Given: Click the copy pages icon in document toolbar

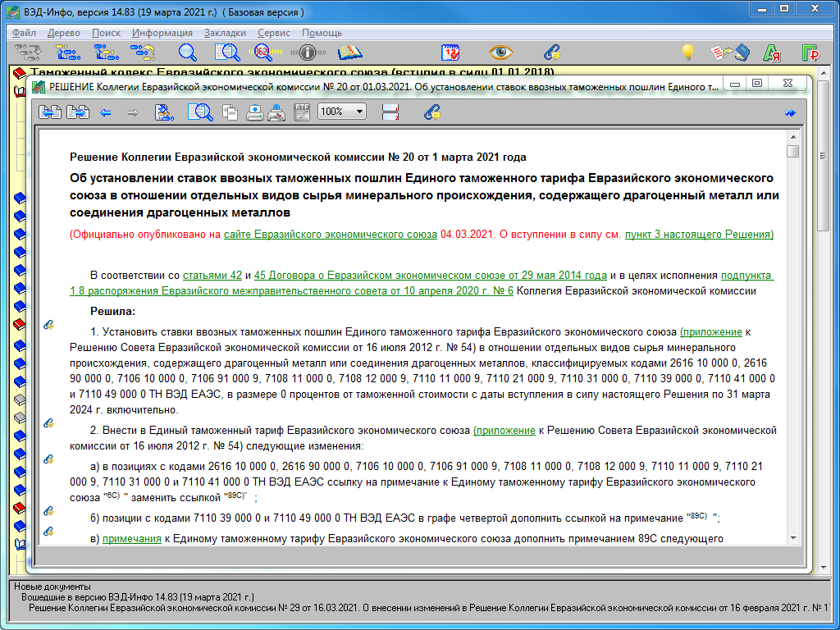Looking at the screenshot, I should point(231,112).
